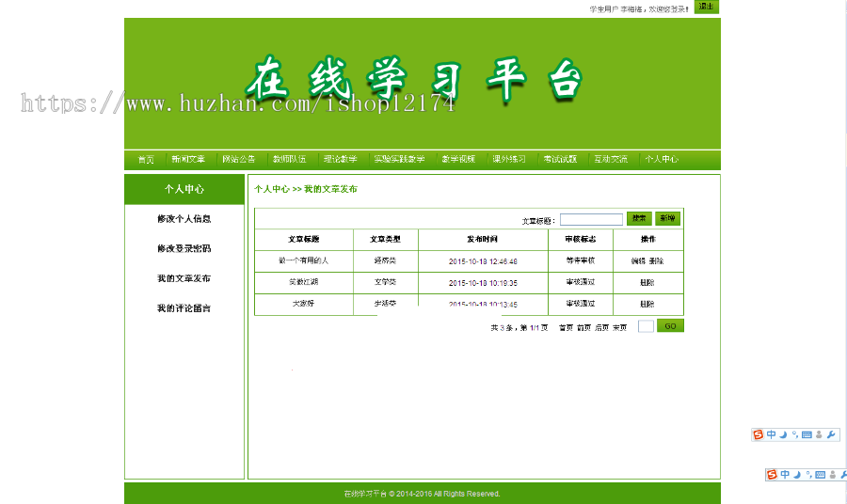The height and width of the screenshot is (504, 847).
Task: Click 编辑 for article 做一个有用的人
Action: point(638,260)
